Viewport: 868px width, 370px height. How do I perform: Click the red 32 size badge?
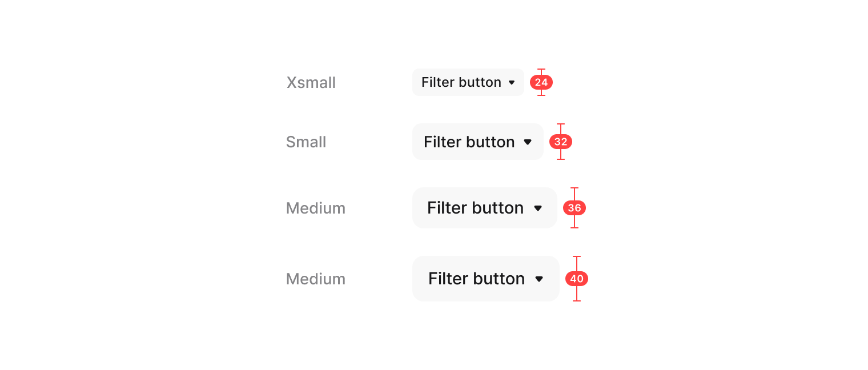[x=561, y=142]
